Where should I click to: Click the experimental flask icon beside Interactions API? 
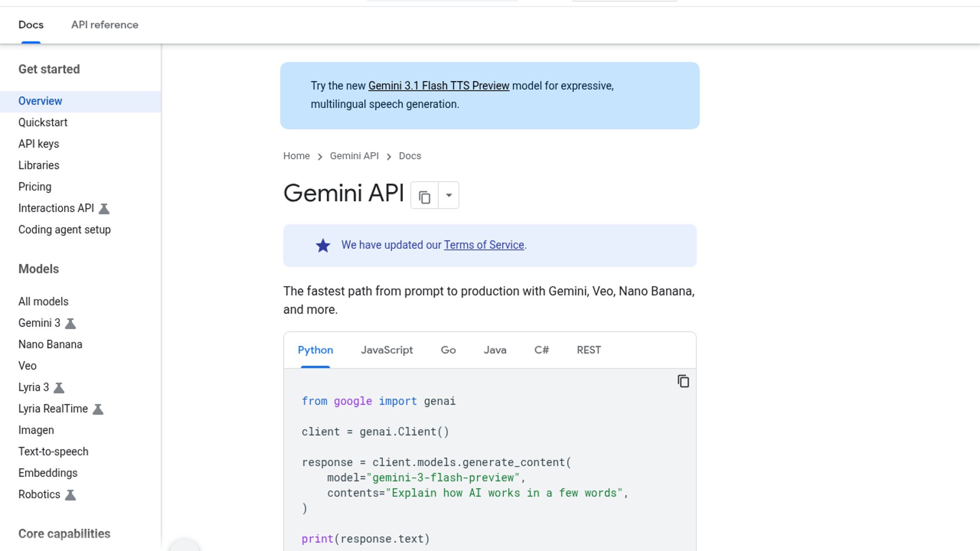tap(104, 209)
